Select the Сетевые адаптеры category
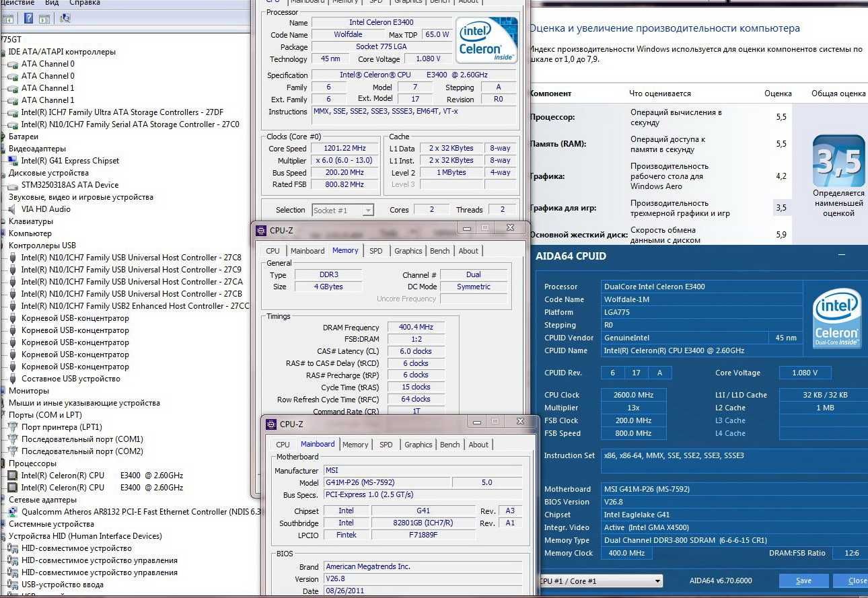 (42, 500)
